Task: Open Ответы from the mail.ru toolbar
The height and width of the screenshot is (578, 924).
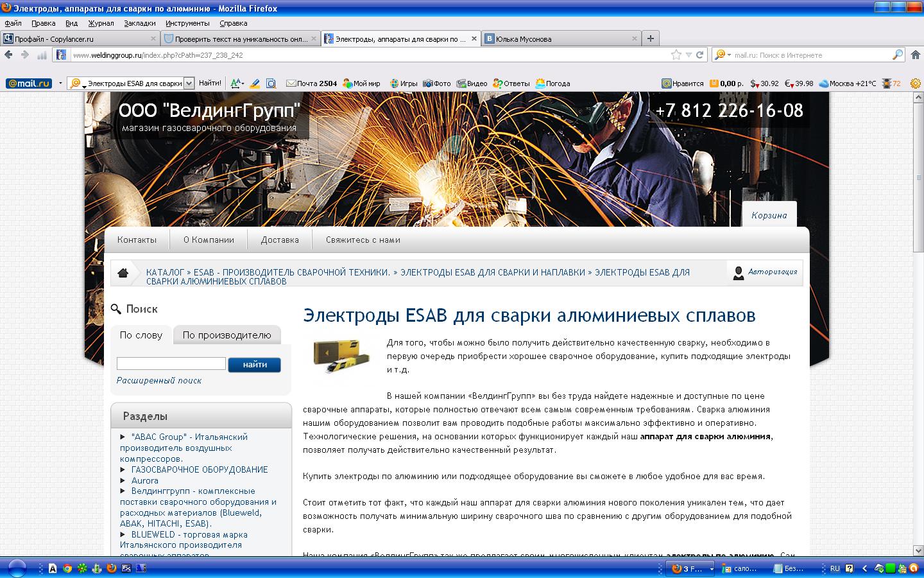Action: pyautogui.click(x=511, y=83)
